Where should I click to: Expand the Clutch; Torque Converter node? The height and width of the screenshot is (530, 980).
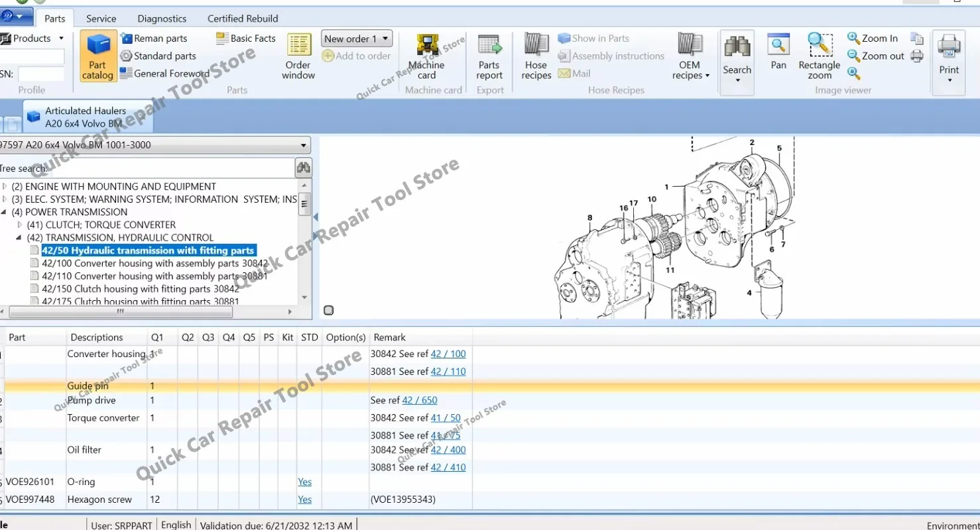tap(20, 225)
